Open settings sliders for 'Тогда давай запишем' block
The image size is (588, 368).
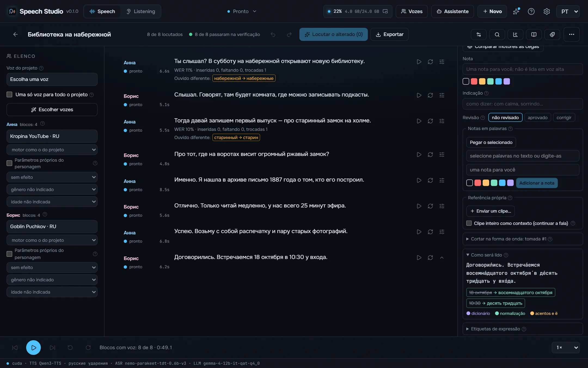pyautogui.click(x=442, y=121)
